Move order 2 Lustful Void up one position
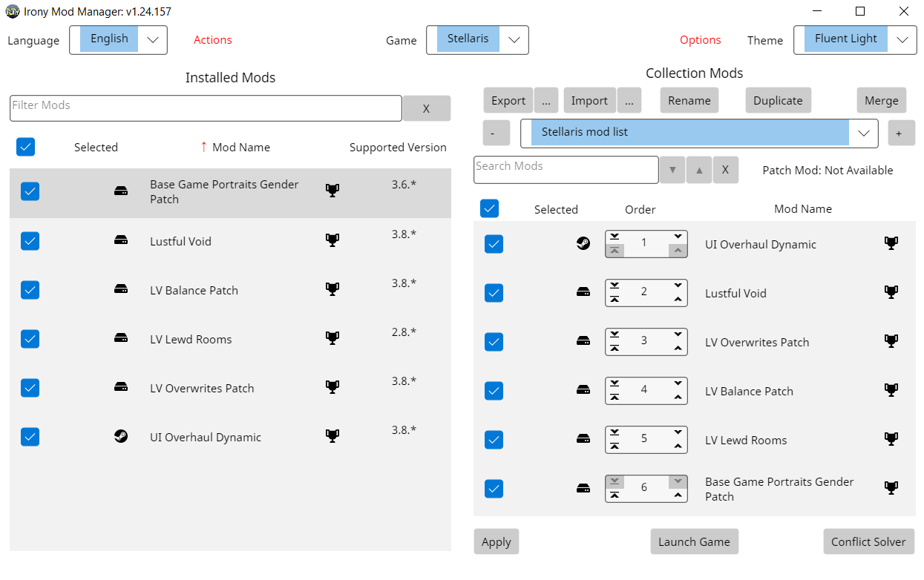 pyautogui.click(x=678, y=300)
